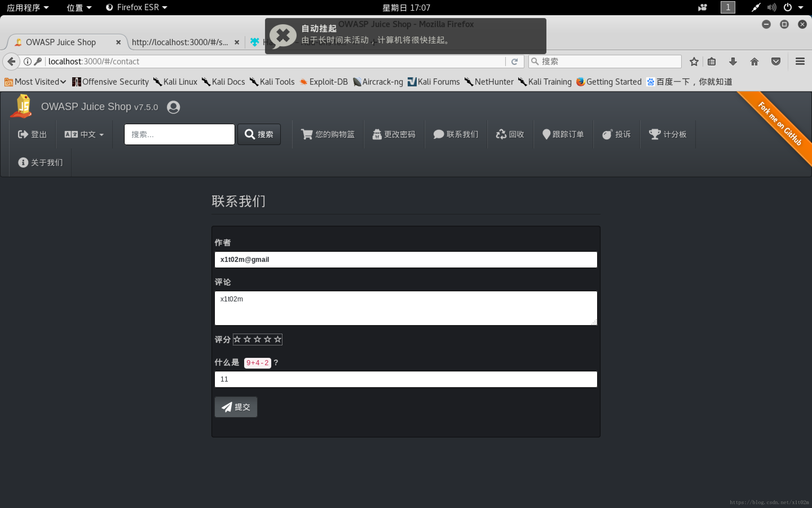Reload the page with the refresh icon
The width and height of the screenshot is (812, 508).
[x=514, y=62]
